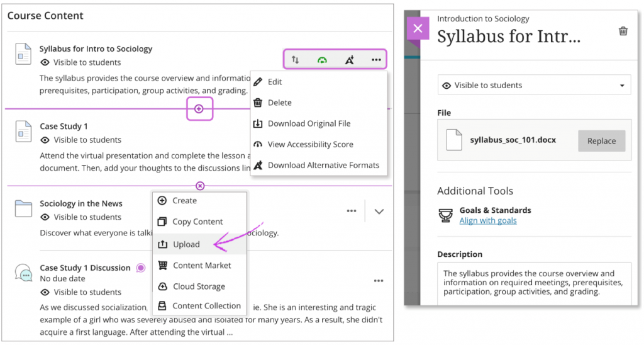Open the Align with goals link
Screen dimensions: 644x345
click(x=488, y=220)
